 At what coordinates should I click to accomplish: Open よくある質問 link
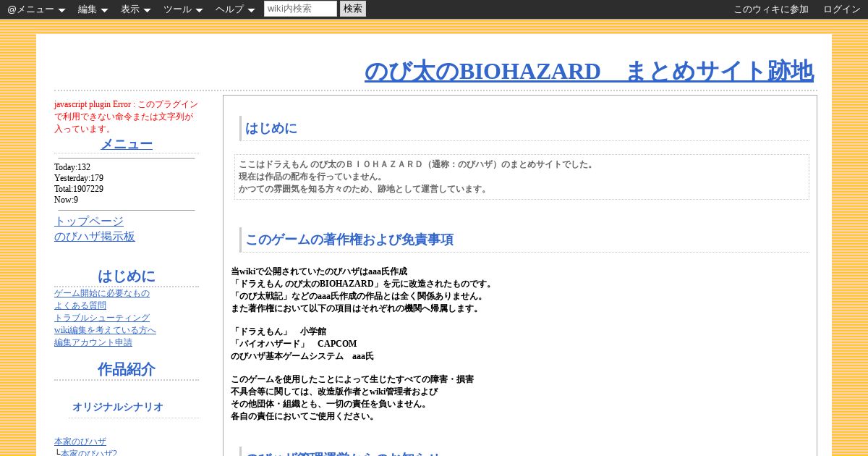[80, 305]
